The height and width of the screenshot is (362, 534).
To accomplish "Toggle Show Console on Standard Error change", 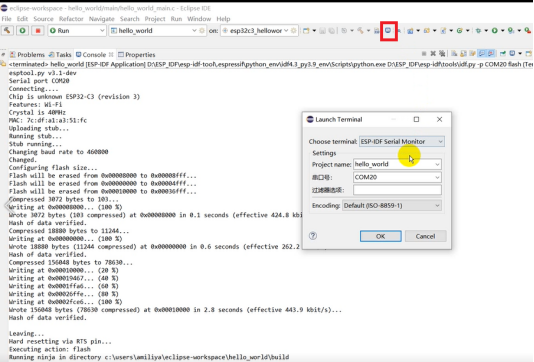I will coord(491,53).
